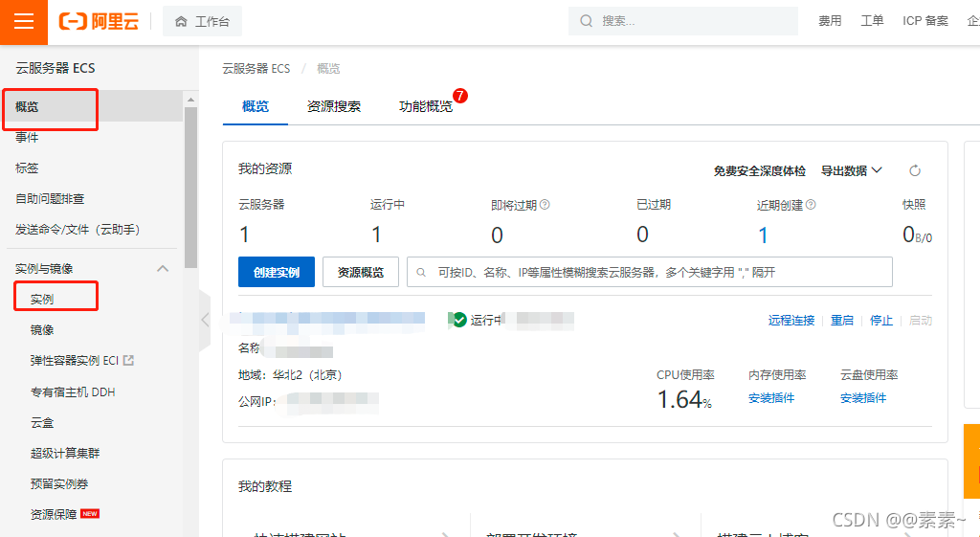Click the help icon next to 即将过期
This screenshot has width=980, height=537.
pyautogui.click(x=545, y=205)
